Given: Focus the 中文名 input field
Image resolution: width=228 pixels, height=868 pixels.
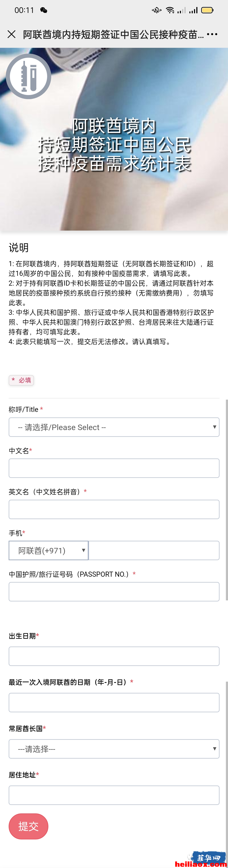Looking at the screenshot, I should coord(114,468).
